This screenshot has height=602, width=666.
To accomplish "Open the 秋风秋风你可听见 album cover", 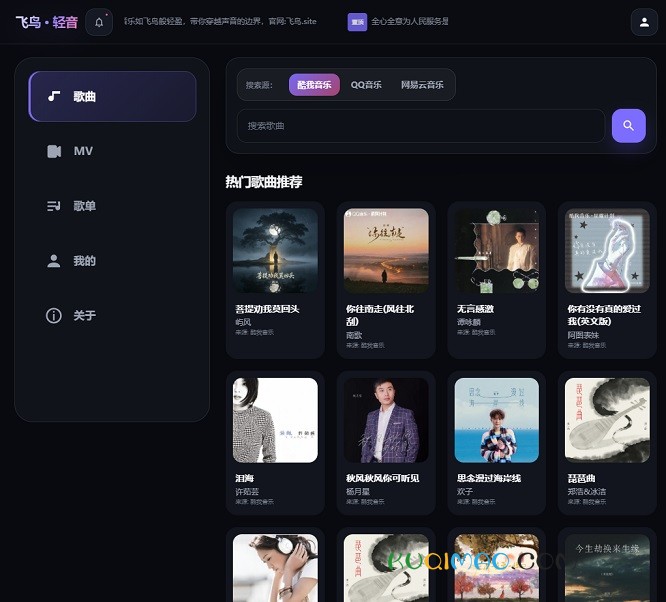I will (386, 420).
